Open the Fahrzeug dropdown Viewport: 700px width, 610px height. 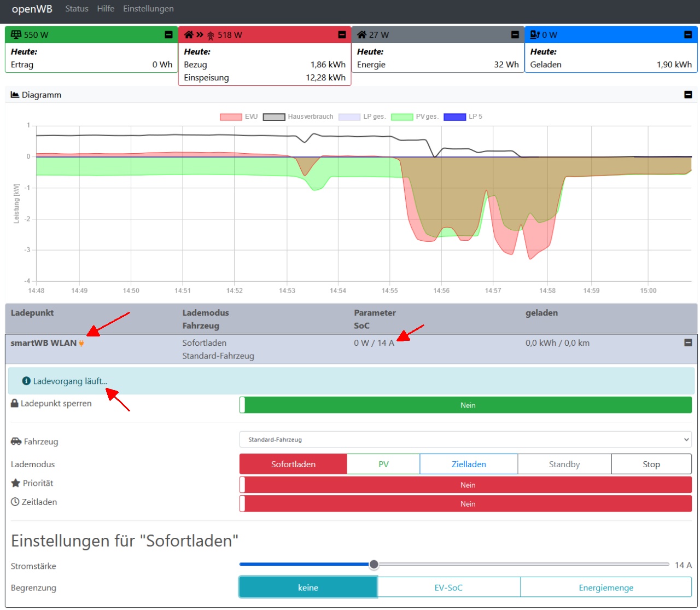tap(465, 439)
